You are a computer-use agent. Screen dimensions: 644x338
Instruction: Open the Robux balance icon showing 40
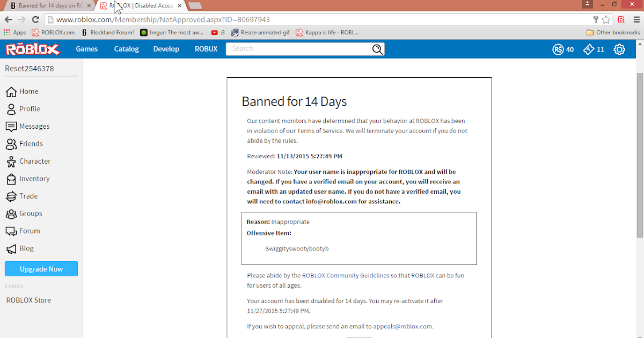click(x=558, y=49)
